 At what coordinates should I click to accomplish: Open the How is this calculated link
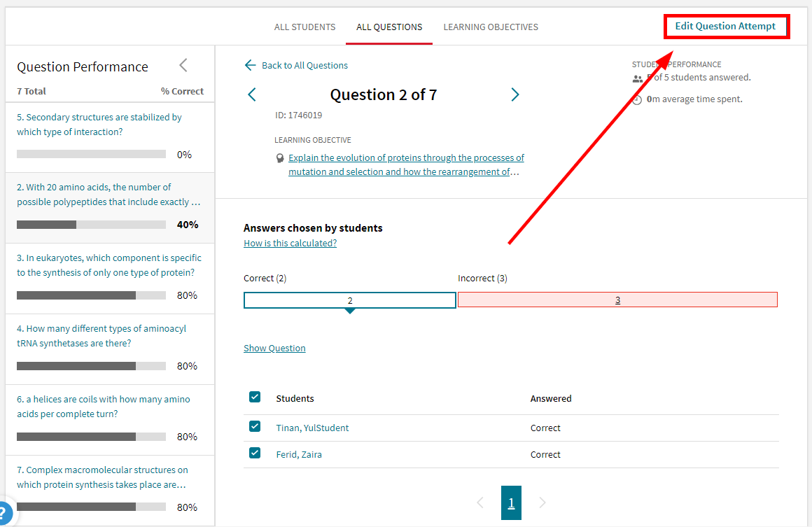pyautogui.click(x=290, y=243)
